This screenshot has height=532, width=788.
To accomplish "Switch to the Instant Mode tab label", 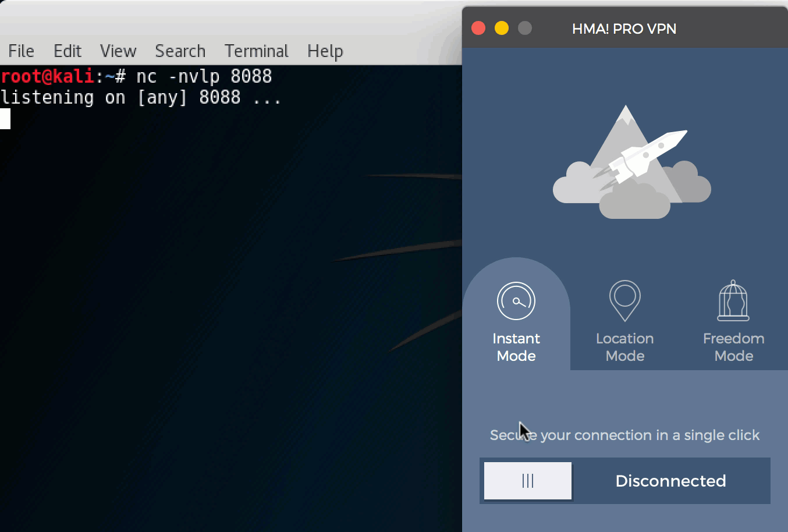I will tap(516, 347).
